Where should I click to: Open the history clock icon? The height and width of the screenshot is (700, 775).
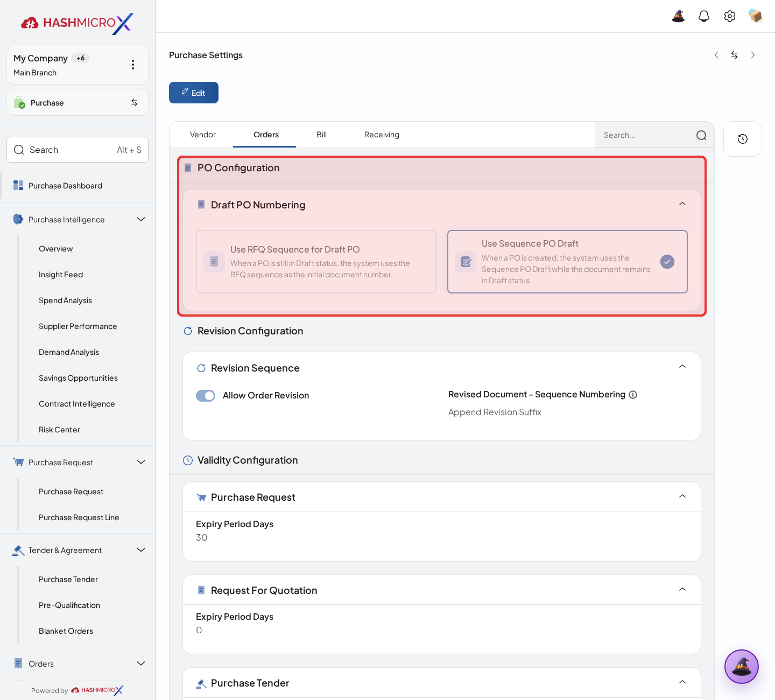[743, 139]
